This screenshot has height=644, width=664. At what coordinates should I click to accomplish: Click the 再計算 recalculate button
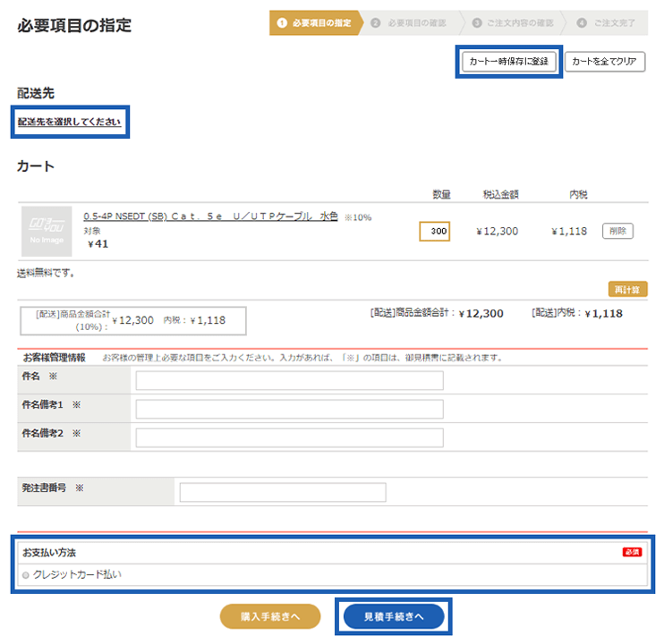click(x=627, y=290)
